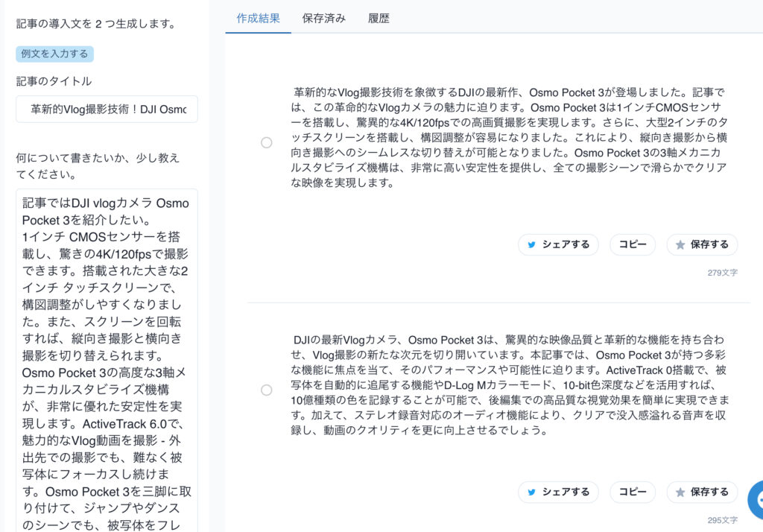Select the first generated intro radio button
763x532 pixels.
(x=266, y=142)
